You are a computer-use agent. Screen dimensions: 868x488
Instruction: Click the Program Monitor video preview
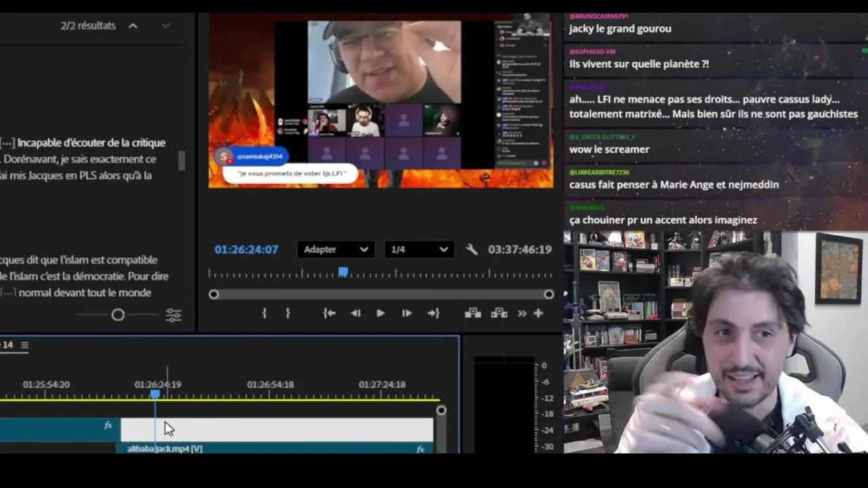[380, 100]
